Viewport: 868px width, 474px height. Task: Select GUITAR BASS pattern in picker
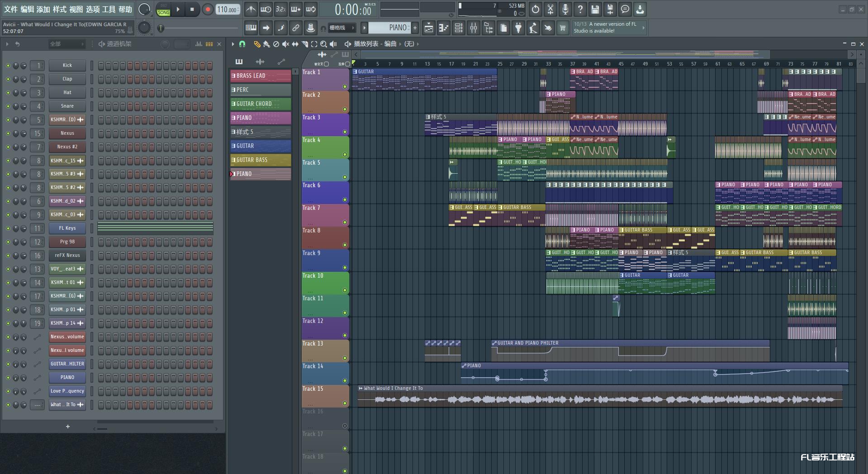tap(261, 160)
